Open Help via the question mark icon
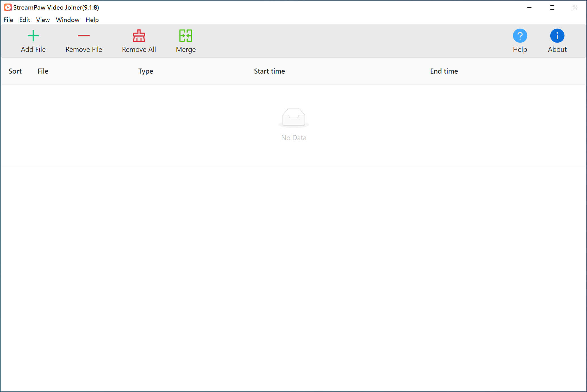 coord(520,36)
